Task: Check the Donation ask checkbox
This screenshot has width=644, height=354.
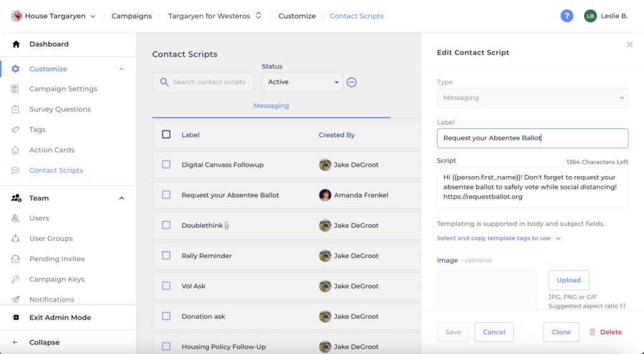Action: [166, 316]
